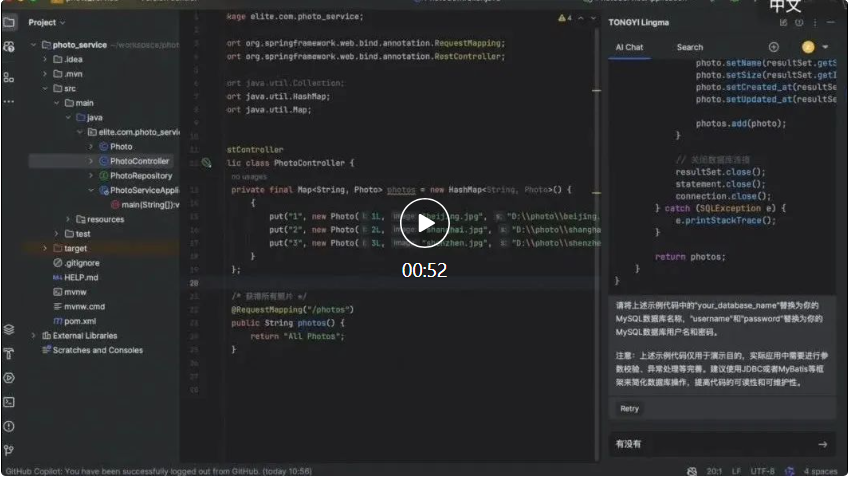Jump to previous highlighted problem arrow

tap(581, 18)
